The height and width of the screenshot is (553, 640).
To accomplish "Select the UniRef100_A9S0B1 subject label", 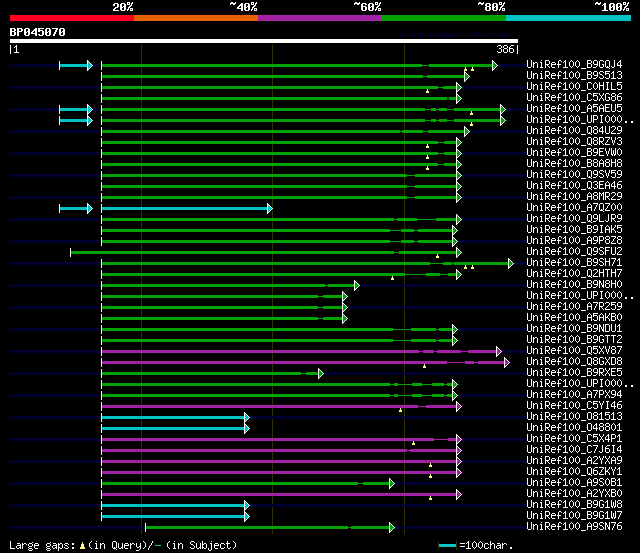I will pos(574,483).
